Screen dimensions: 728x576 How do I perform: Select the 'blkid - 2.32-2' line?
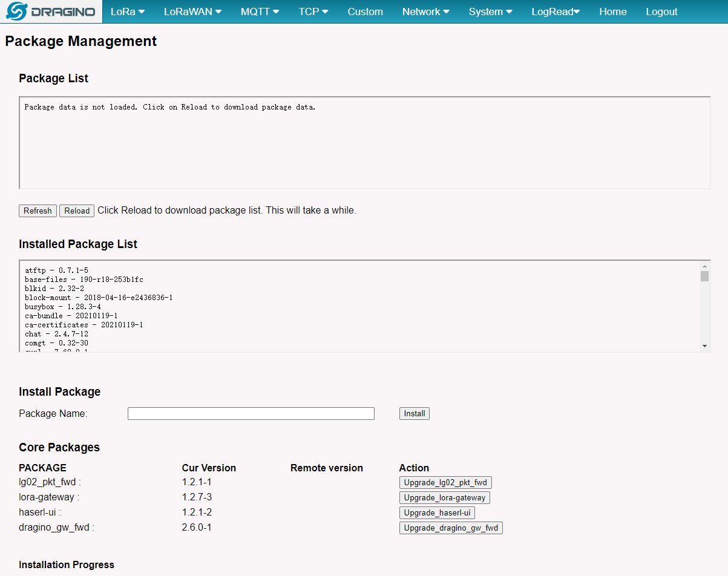54,289
